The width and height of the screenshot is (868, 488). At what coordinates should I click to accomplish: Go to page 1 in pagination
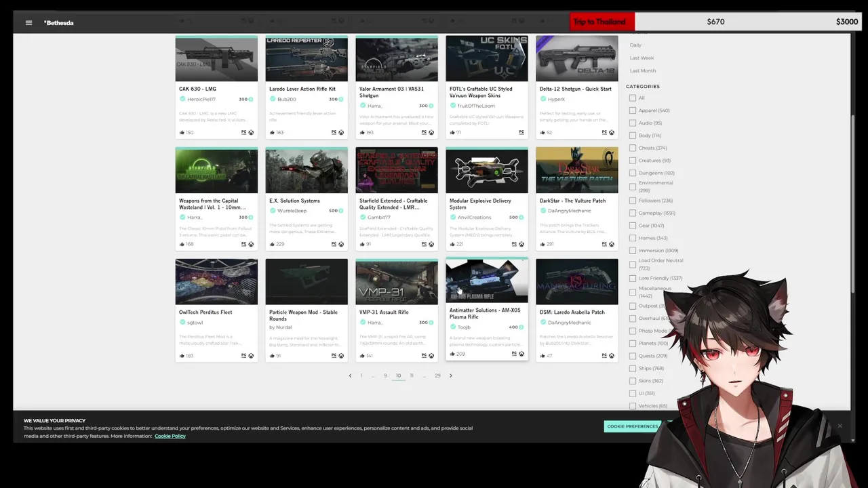[361, 375]
